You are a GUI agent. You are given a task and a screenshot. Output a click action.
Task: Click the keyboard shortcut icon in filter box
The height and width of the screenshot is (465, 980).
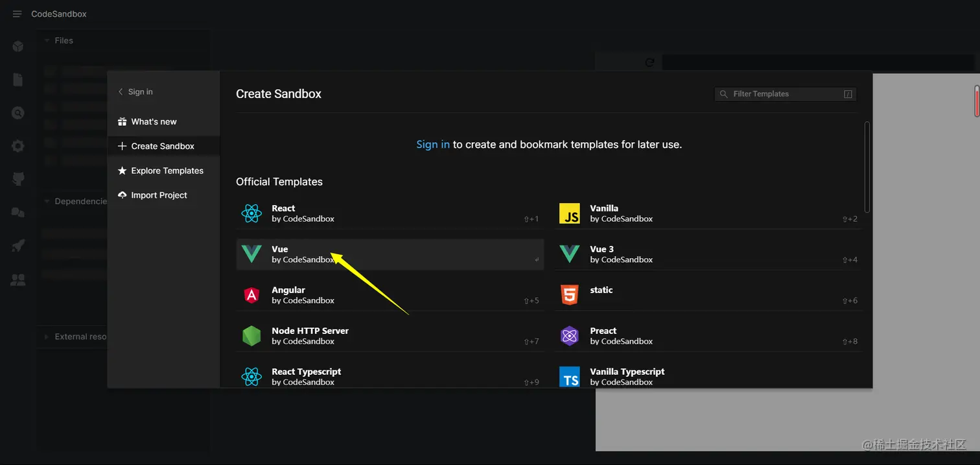point(848,94)
